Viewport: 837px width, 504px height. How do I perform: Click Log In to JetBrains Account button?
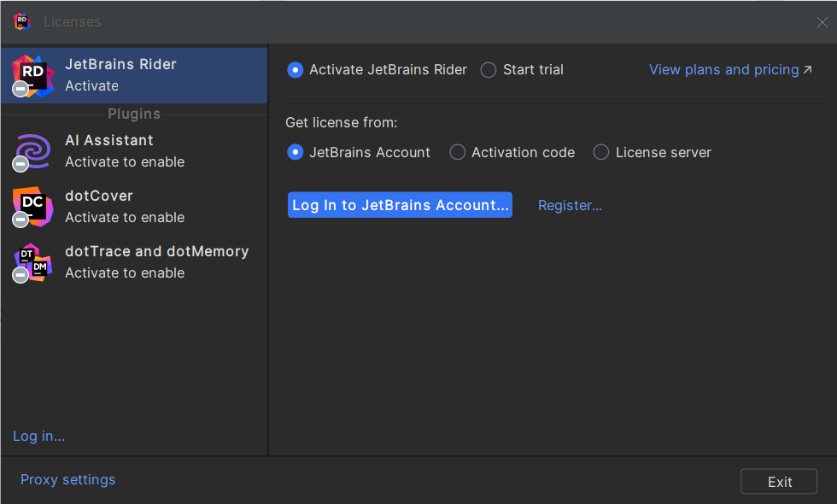pos(400,205)
